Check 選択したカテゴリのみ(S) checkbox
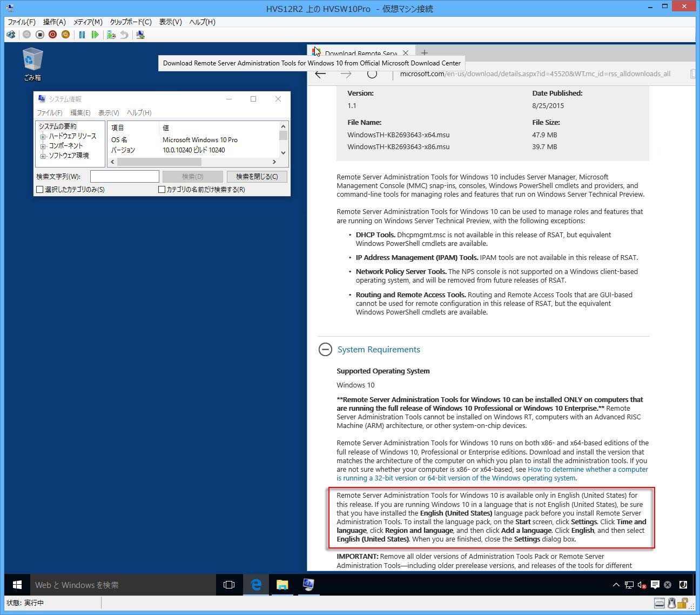Screen dimensions: 700x615 (39, 190)
